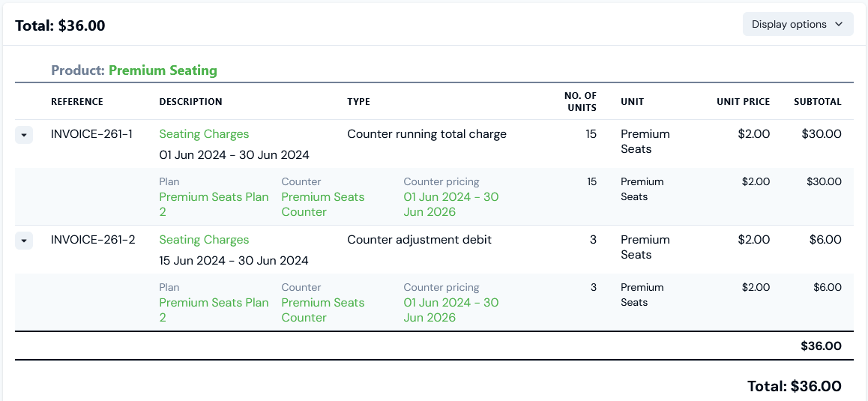Select the INVOICE-261-2 reference text

(93, 240)
